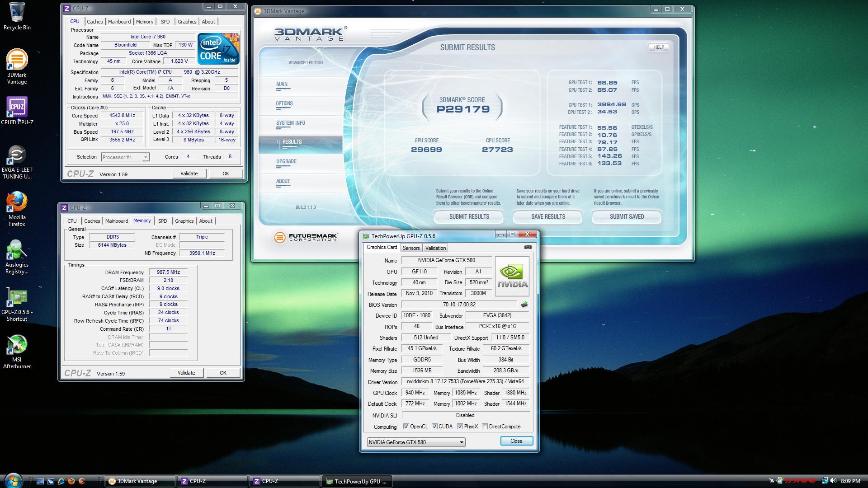The width and height of the screenshot is (868, 488).
Task: Click the taskbar clock showing 8:09 PM
Action: coord(850,481)
